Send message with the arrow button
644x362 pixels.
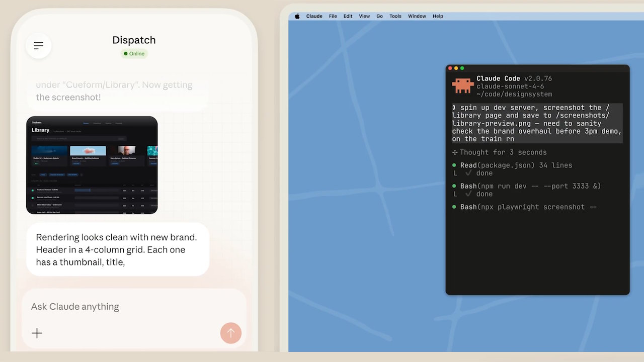click(x=231, y=333)
